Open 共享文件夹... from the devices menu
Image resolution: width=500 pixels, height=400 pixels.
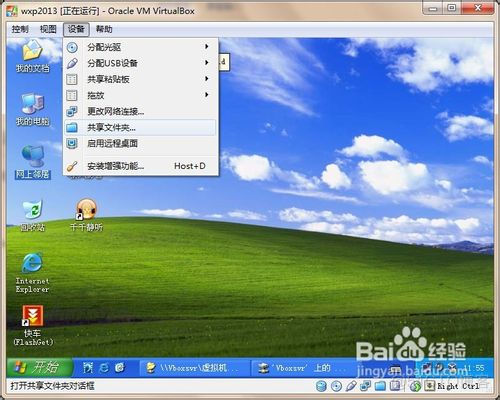coord(140,127)
